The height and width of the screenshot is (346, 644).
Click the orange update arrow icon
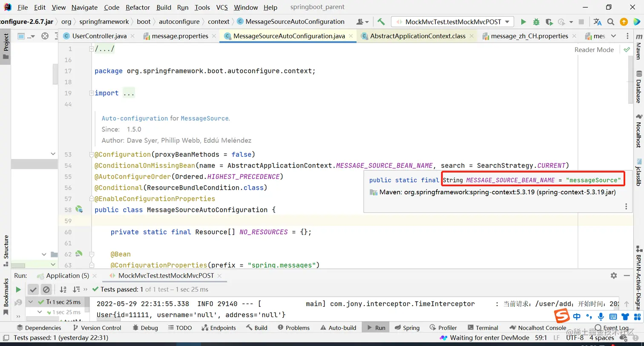click(x=624, y=22)
